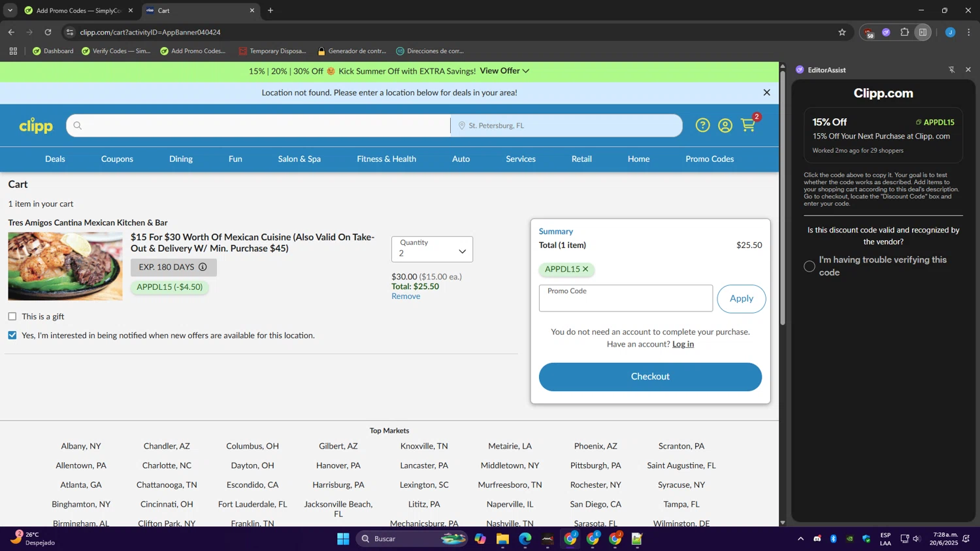
Task: Open the tab search dropdown arrow
Action: click(10, 10)
